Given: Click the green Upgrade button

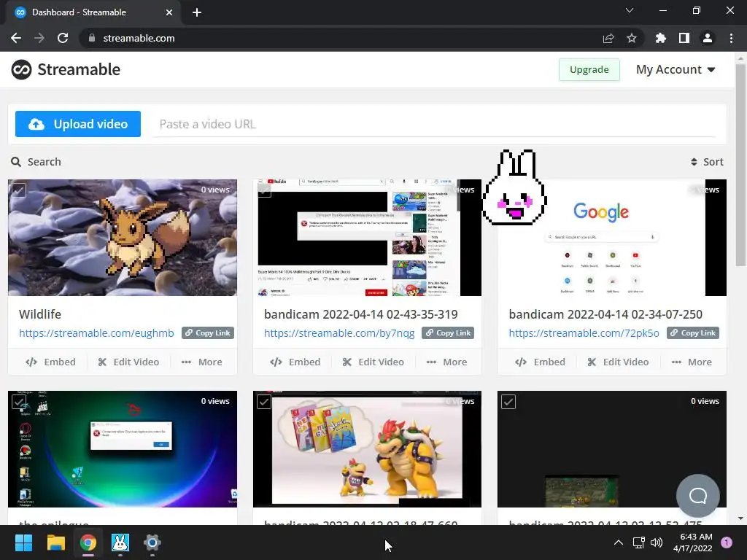Looking at the screenshot, I should [x=589, y=69].
